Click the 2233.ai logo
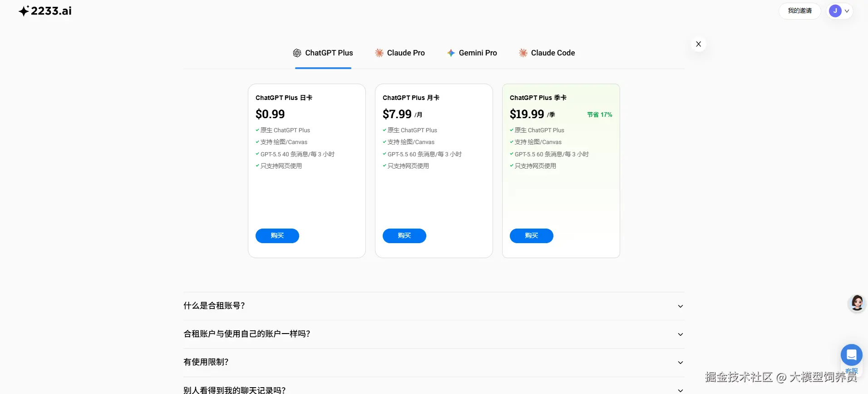 [x=45, y=11]
